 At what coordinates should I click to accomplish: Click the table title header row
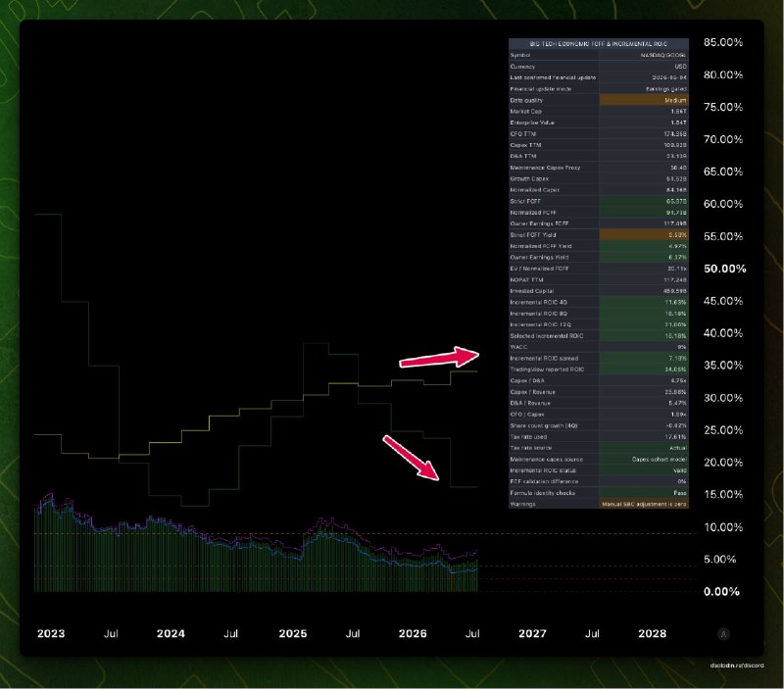point(599,43)
